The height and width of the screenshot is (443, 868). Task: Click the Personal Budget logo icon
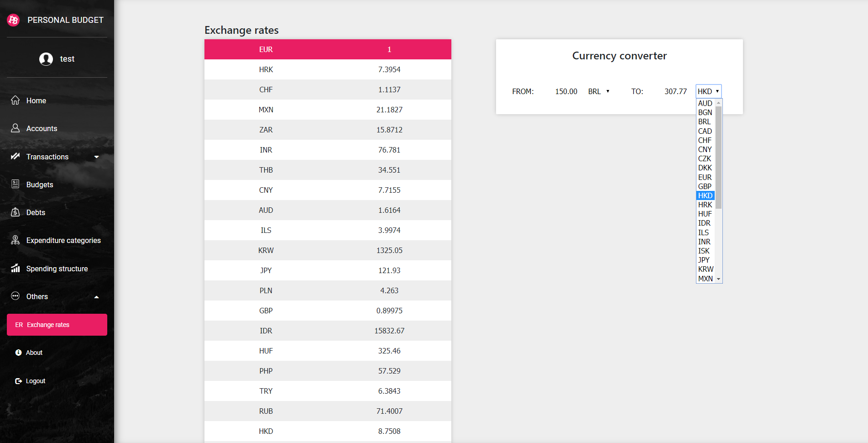[x=13, y=20]
